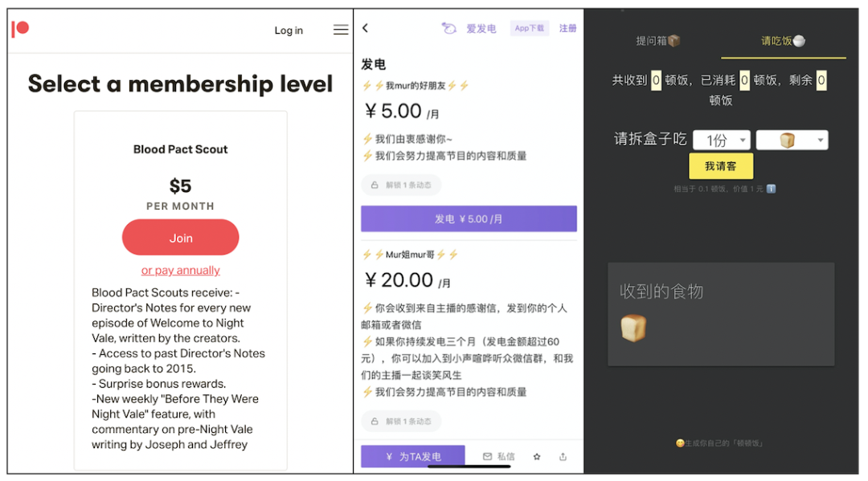Click the Blood Pact Scout title
Viewport: 868px width, 481px height.
tap(181, 149)
